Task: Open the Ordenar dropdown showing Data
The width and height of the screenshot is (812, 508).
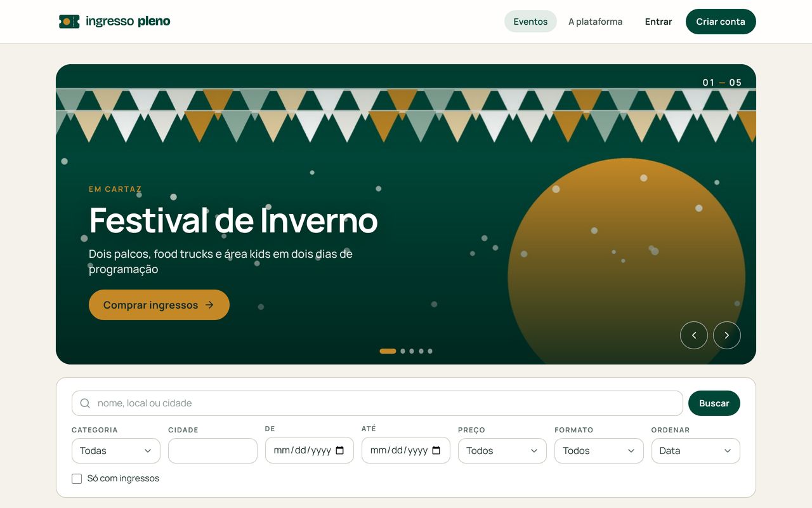Action: pyautogui.click(x=696, y=451)
